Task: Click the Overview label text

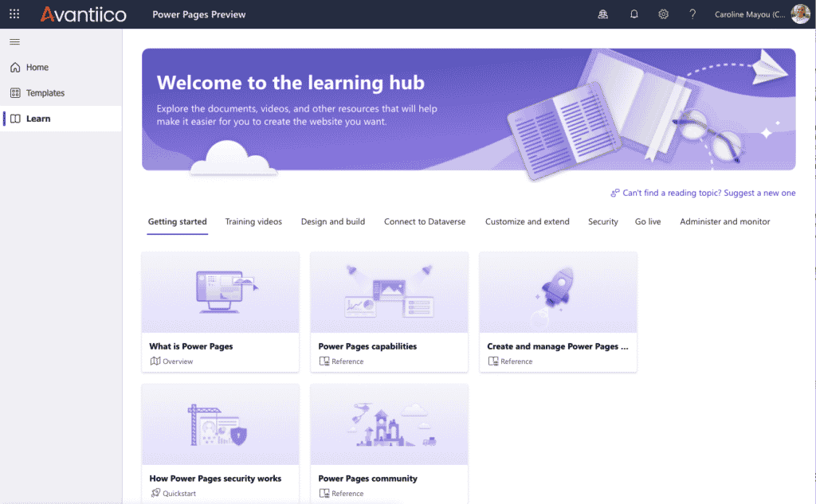Action: pos(178,361)
